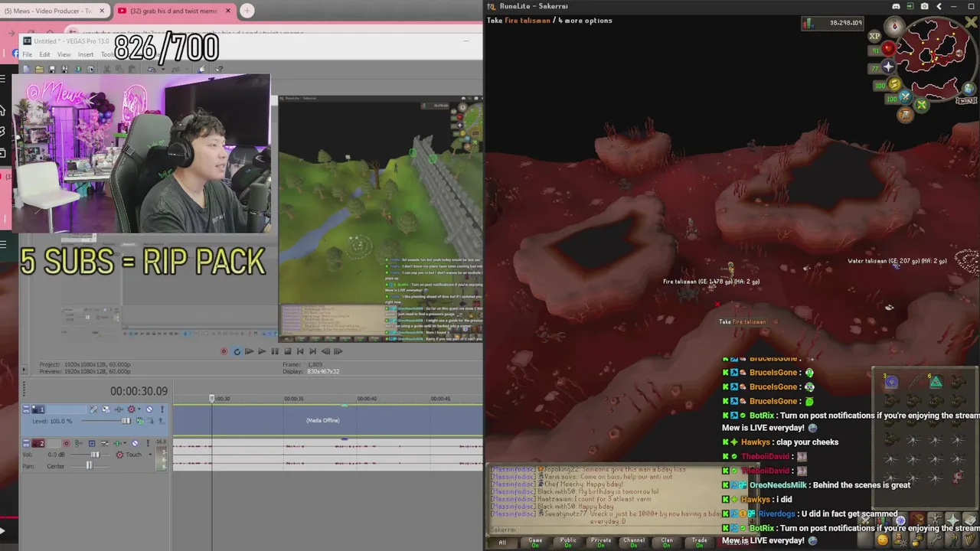
Task: Click the Play button in VEGAS transport
Action: (262, 351)
